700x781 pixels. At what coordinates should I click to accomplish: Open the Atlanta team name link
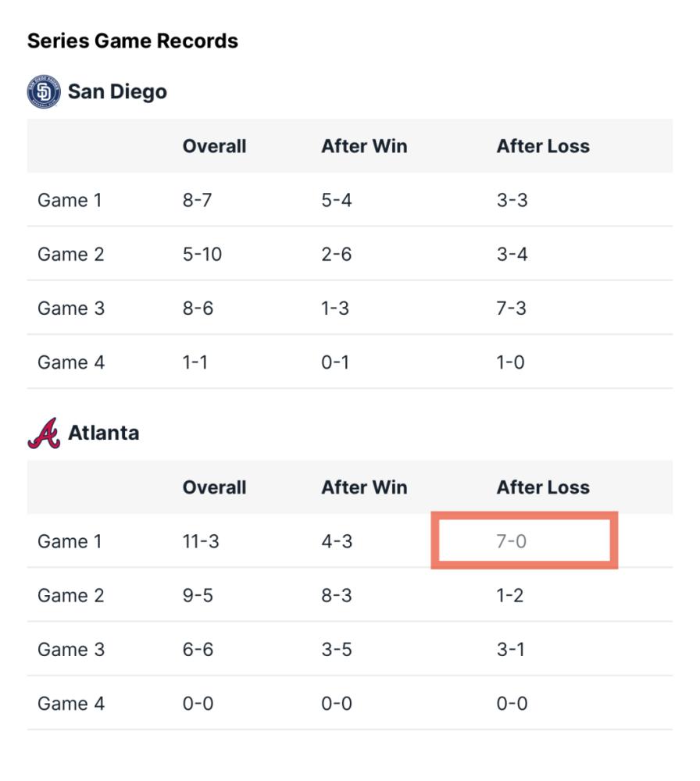point(104,433)
